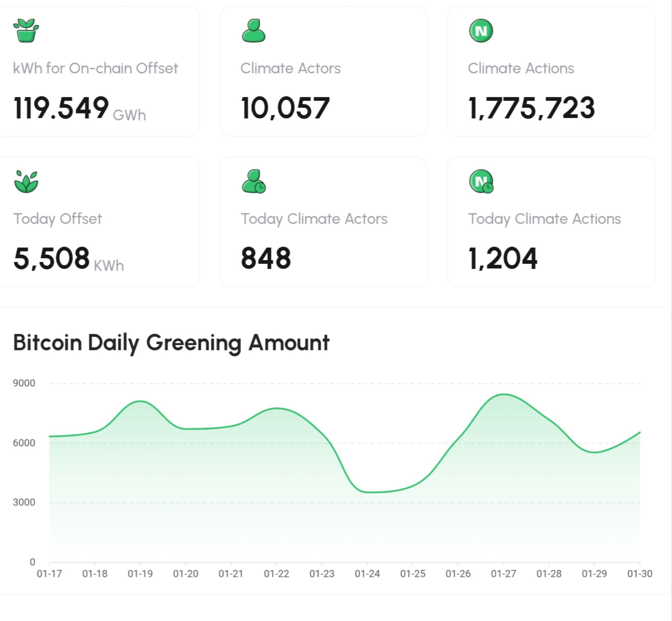Click the Today Climate Actions label text
The height and width of the screenshot is (621, 672).
click(544, 219)
